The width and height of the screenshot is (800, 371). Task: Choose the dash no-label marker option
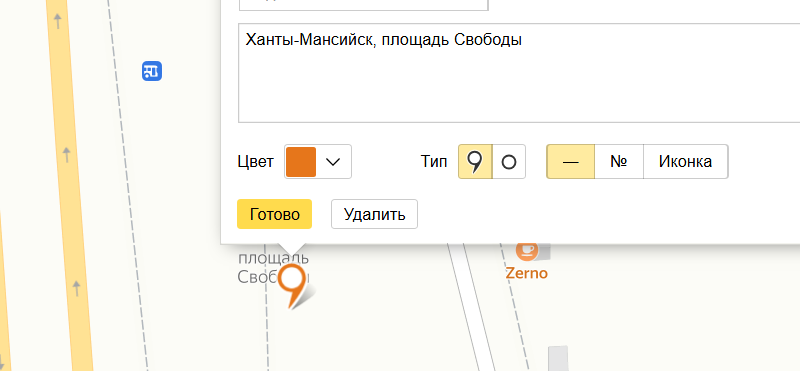[570, 162]
